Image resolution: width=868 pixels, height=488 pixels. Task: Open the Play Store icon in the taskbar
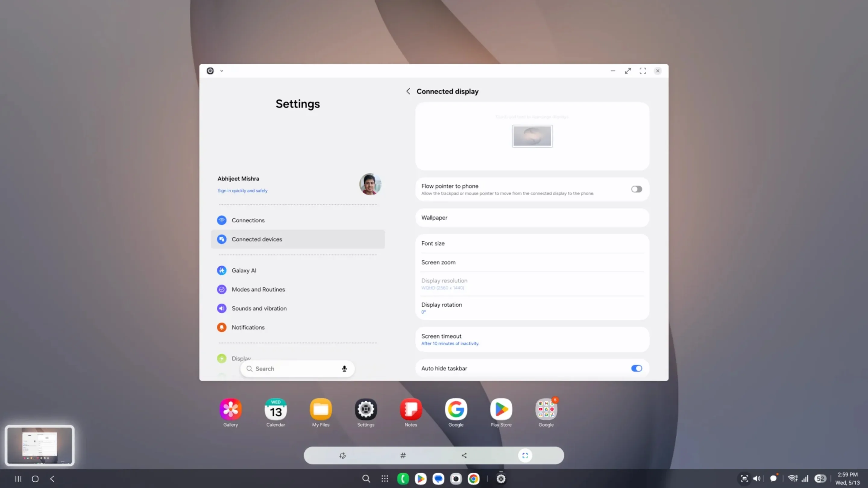(x=420, y=479)
